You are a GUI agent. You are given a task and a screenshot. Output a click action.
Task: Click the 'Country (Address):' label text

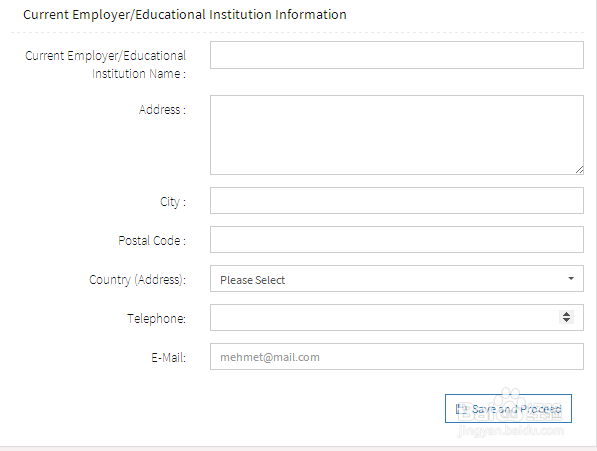click(x=137, y=280)
